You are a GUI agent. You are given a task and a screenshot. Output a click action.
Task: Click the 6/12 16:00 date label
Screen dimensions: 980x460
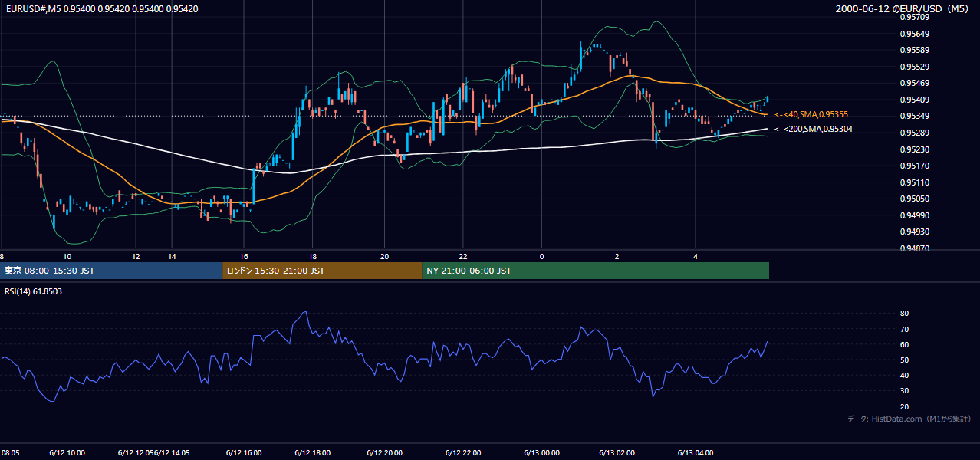(244, 452)
